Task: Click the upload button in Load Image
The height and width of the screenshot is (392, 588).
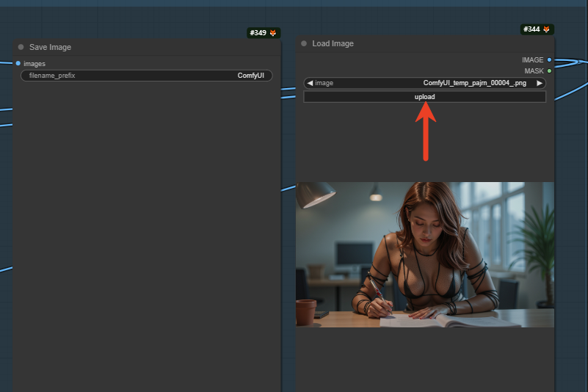Action: 424,97
